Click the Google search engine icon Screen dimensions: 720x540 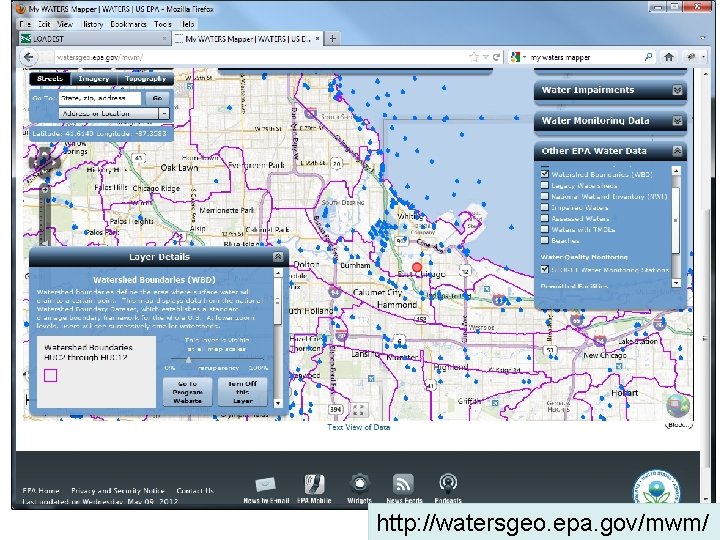click(x=515, y=57)
